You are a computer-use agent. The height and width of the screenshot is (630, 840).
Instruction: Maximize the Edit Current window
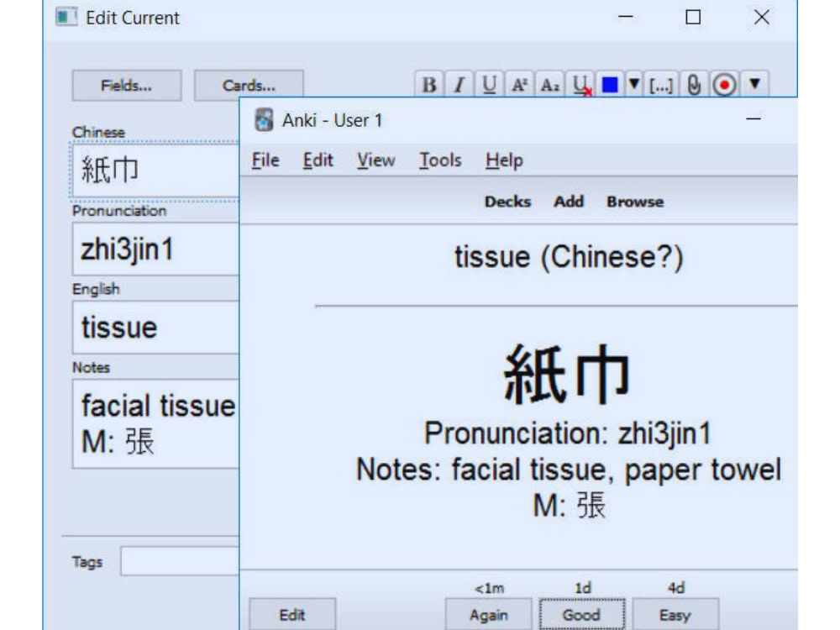point(693,17)
